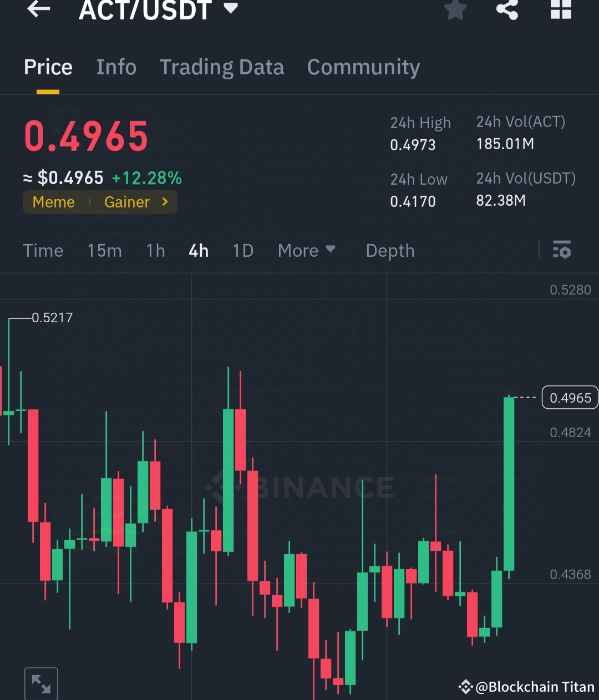Add ACT/USDT to favorites via star icon
599x700 pixels.
click(x=455, y=9)
